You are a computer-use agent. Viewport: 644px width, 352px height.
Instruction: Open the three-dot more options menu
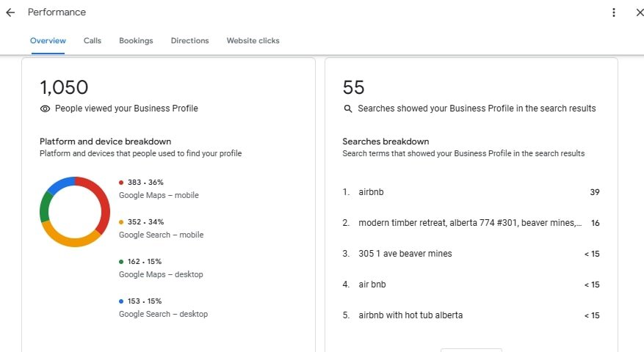614,12
